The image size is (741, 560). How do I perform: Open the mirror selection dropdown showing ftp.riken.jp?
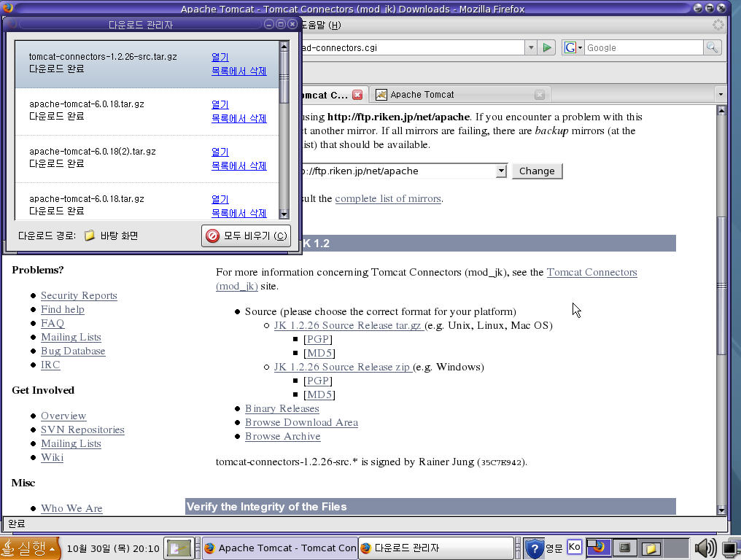pos(501,171)
